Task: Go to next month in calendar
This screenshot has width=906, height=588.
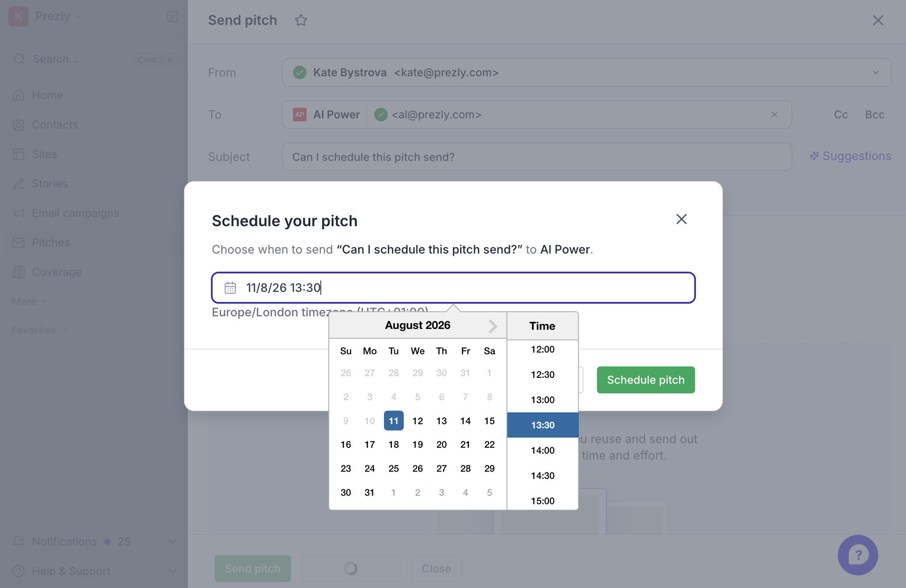Action: point(493,326)
